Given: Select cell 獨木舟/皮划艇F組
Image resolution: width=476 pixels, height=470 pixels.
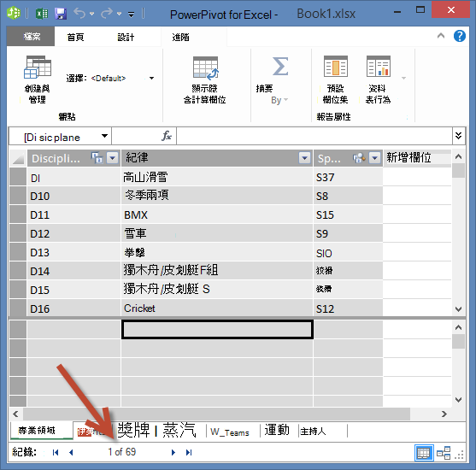Looking at the screenshot, I should pos(217,271).
